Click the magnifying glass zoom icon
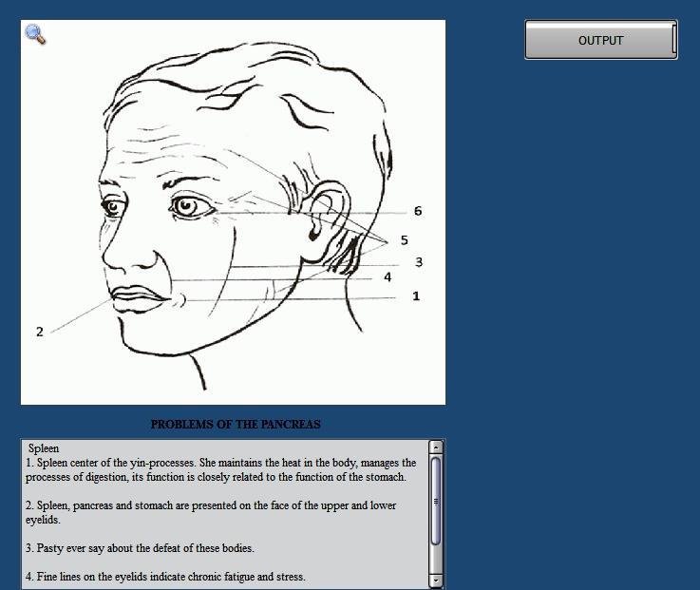Image resolution: width=700 pixels, height=590 pixels. tap(35, 35)
